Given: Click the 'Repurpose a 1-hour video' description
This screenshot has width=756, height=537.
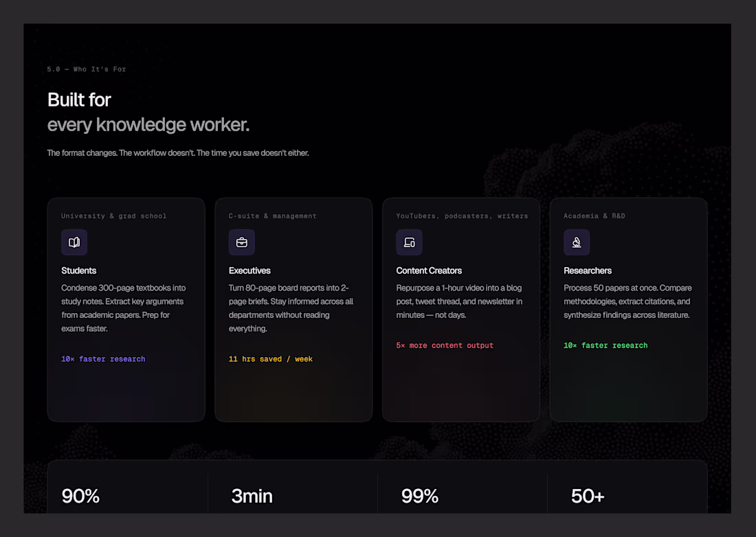Looking at the screenshot, I should click(459, 301).
